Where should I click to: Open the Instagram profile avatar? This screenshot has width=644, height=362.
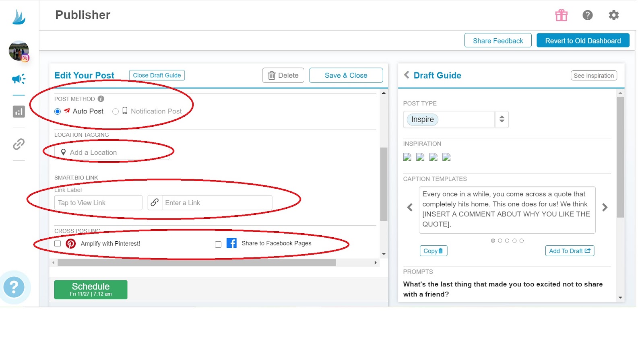point(19,51)
